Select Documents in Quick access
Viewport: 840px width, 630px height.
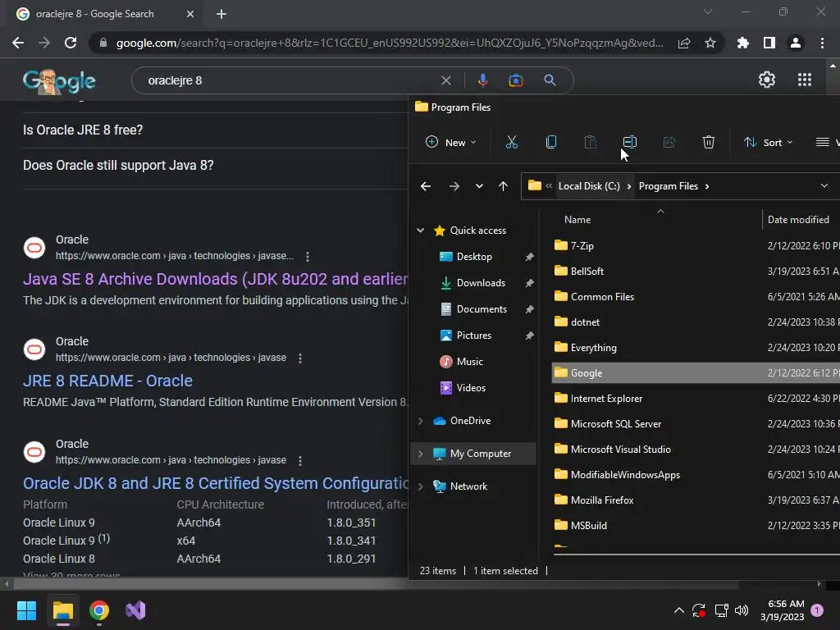(x=481, y=309)
